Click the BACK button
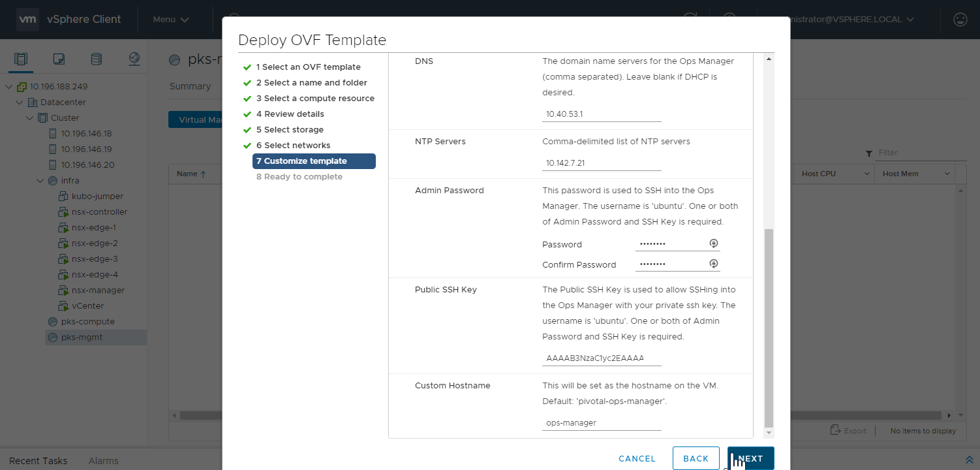980x470 pixels. tap(696, 458)
